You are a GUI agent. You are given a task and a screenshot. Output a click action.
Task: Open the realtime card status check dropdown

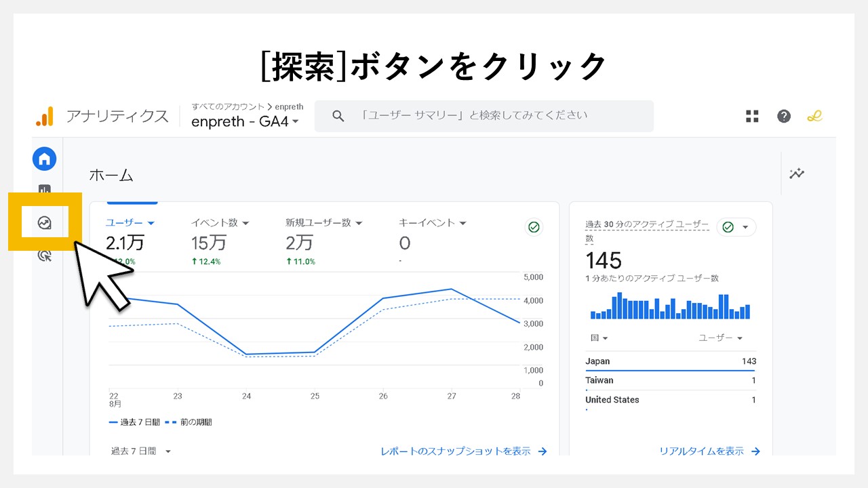click(736, 227)
